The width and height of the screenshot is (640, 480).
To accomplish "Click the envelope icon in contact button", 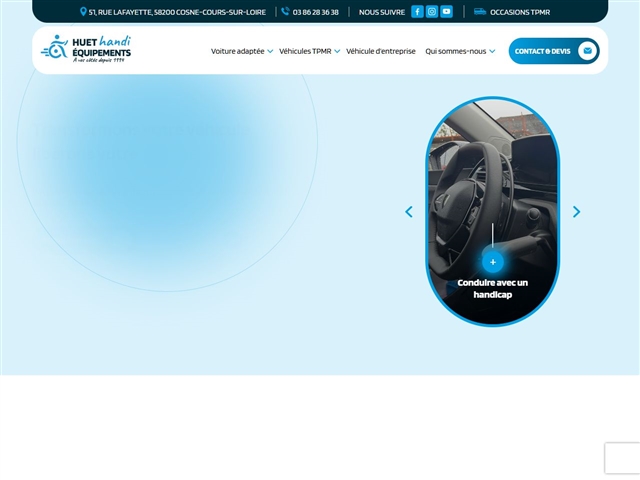I will [x=587, y=51].
